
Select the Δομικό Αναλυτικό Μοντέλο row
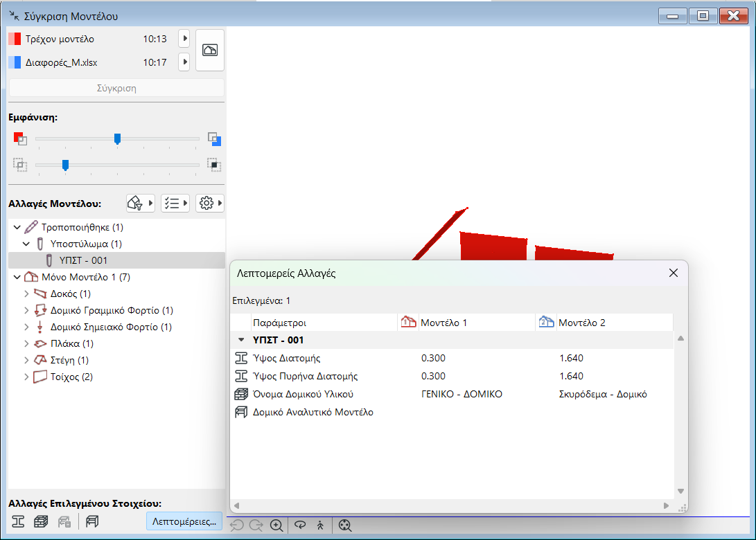pos(452,413)
